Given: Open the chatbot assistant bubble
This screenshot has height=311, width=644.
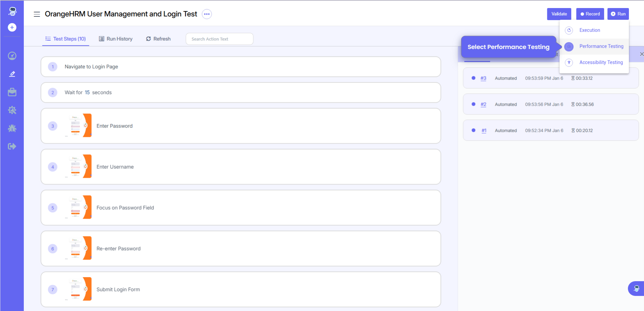Looking at the screenshot, I should [x=636, y=288].
